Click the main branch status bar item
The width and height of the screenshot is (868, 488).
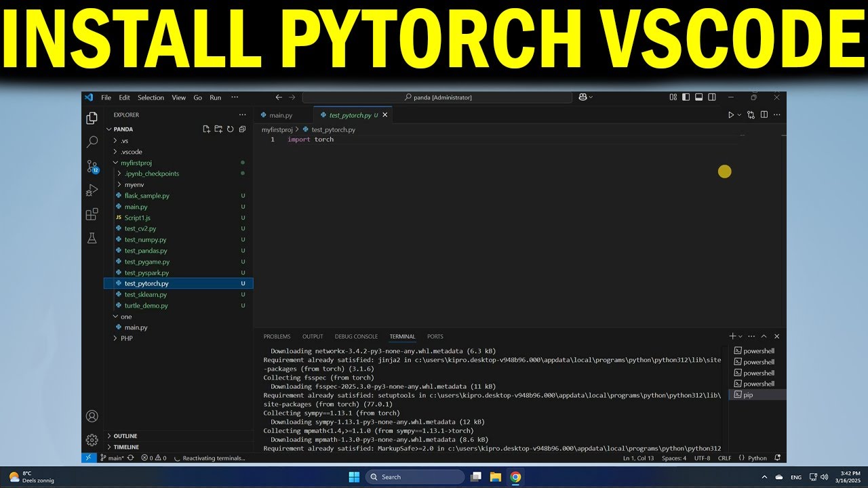(113, 458)
